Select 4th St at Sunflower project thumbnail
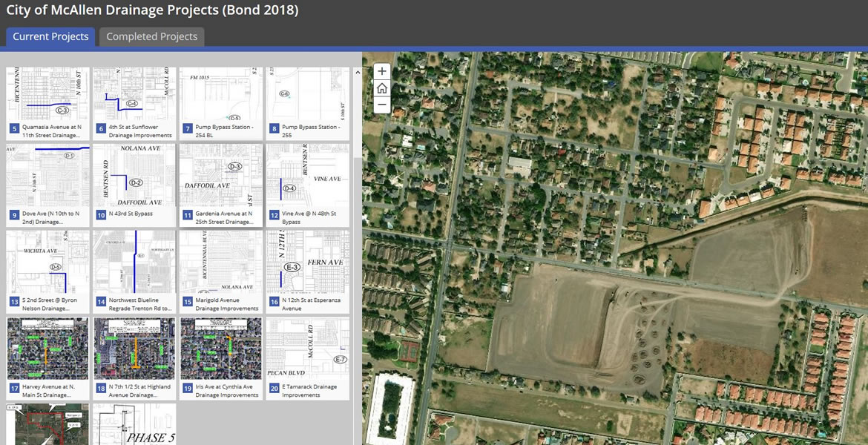Screen dimensions: 868x445 pos(134,94)
